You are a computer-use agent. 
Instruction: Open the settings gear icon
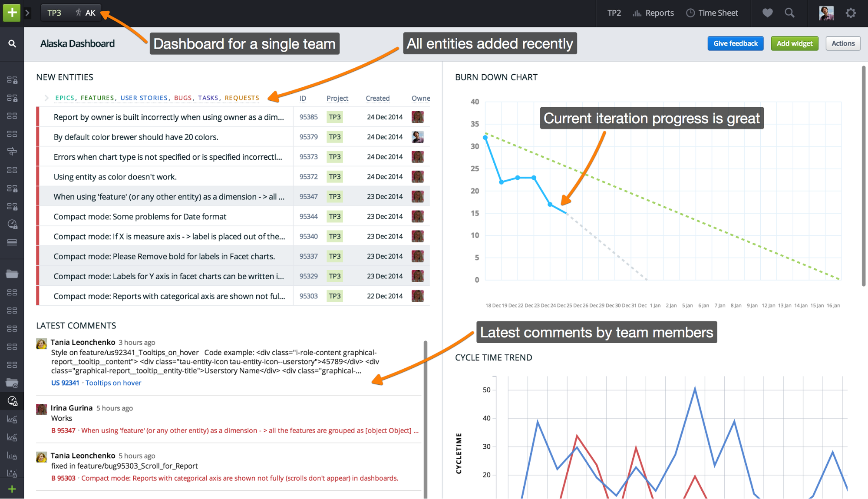tap(850, 13)
